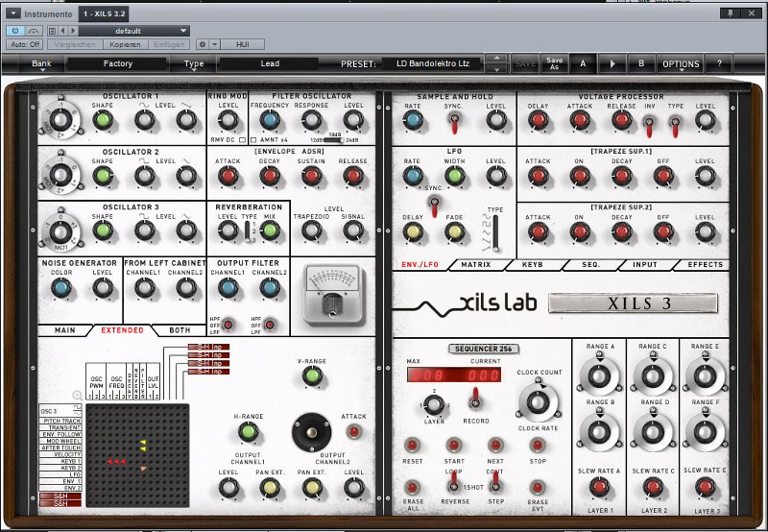
Task: Click the sequencer red RESET button
Action: [x=412, y=445]
